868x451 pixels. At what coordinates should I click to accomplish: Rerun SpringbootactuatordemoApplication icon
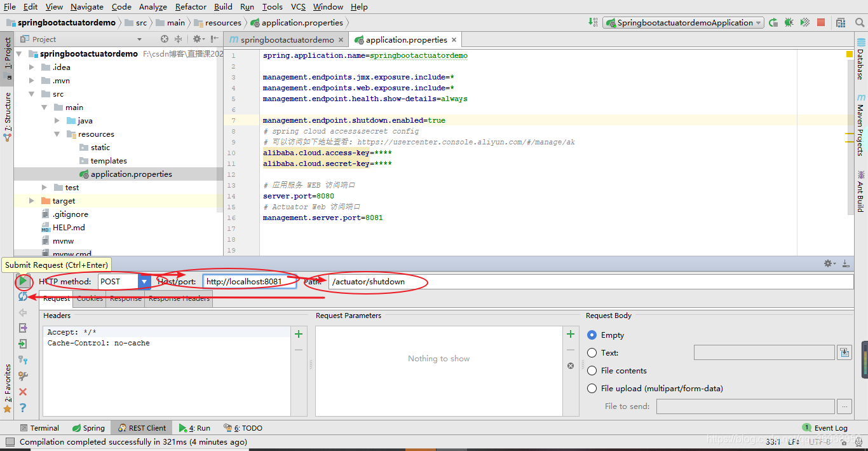[x=773, y=22]
